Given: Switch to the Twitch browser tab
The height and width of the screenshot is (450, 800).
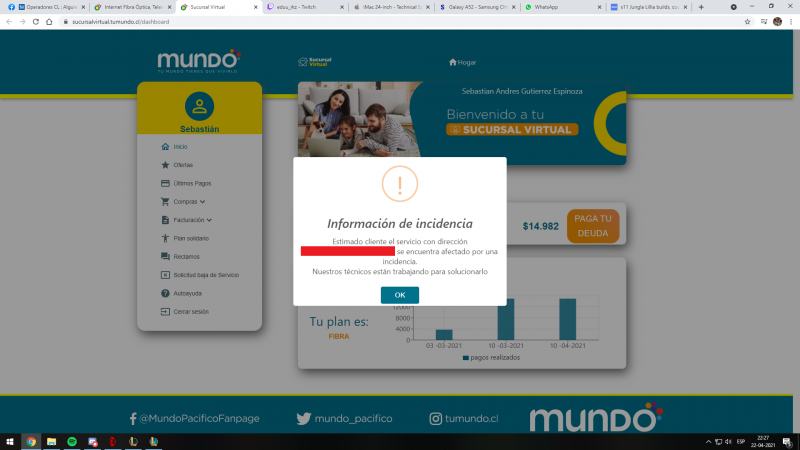Looking at the screenshot, I should [x=305, y=7].
